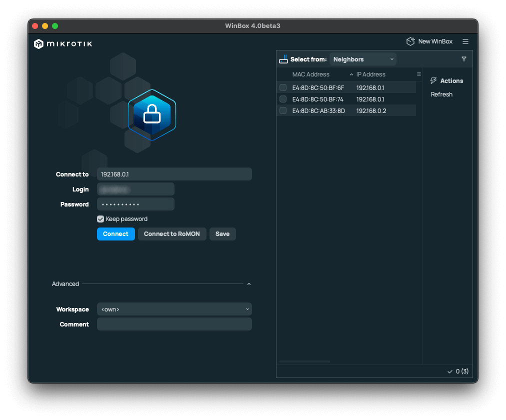Click the MikroTik logo
Image resolution: width=506 pixels, height=420 pixels.
coord(63,44)
